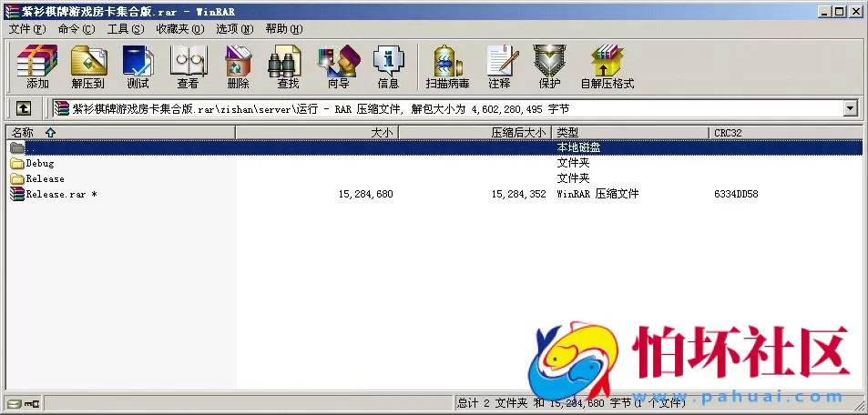Click CRC32 value 6334DD58

(x=736, y=194)
